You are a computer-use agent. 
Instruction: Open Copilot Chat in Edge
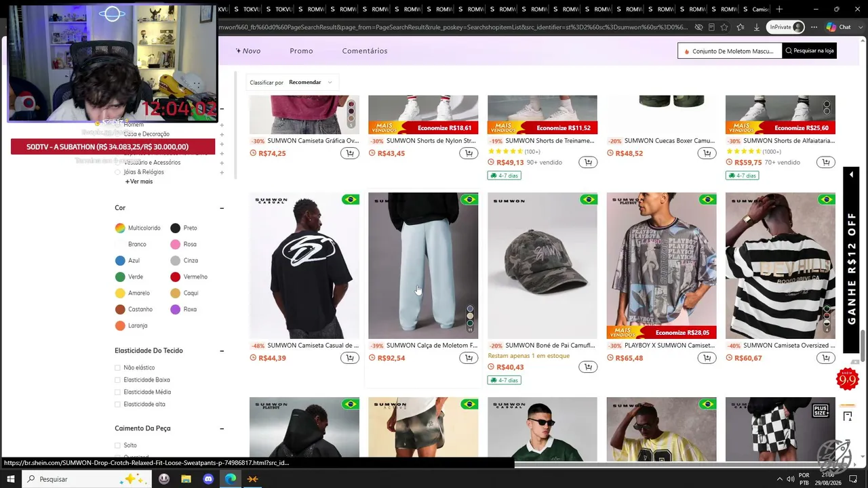point(838,27)
